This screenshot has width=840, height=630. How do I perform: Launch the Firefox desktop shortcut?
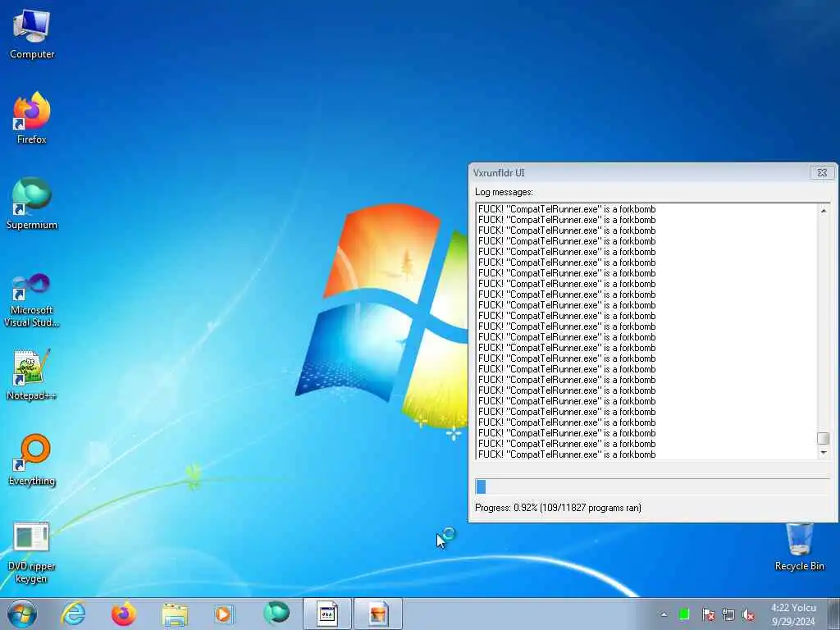(x=32, y=118)
